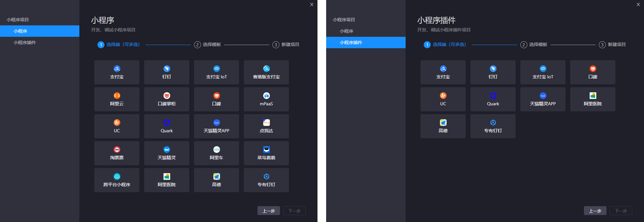Select 高德 tile in the 小程序 dialog
This screenshot has height=222, width=644.
point(217,180)
